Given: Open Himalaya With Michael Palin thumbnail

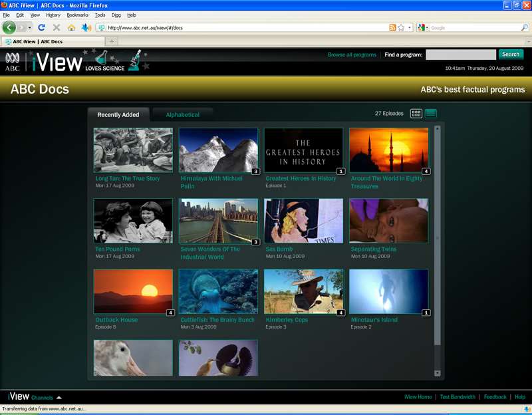Looking at the screenshot, I should pos(218,150).
